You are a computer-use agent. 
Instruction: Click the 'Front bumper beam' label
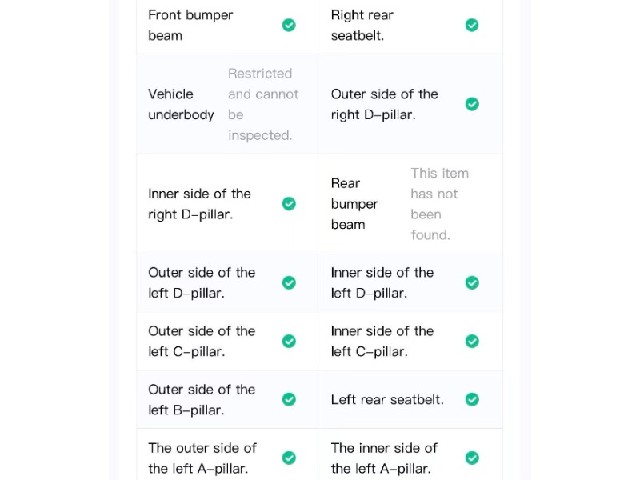pyautogui.click(x=191, y=25)
